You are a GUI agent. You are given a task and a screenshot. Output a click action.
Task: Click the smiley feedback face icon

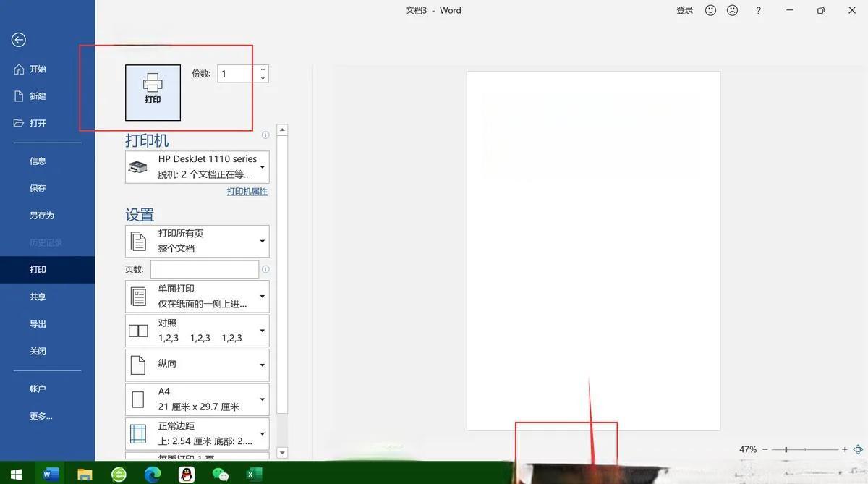[x=710, y=11]
